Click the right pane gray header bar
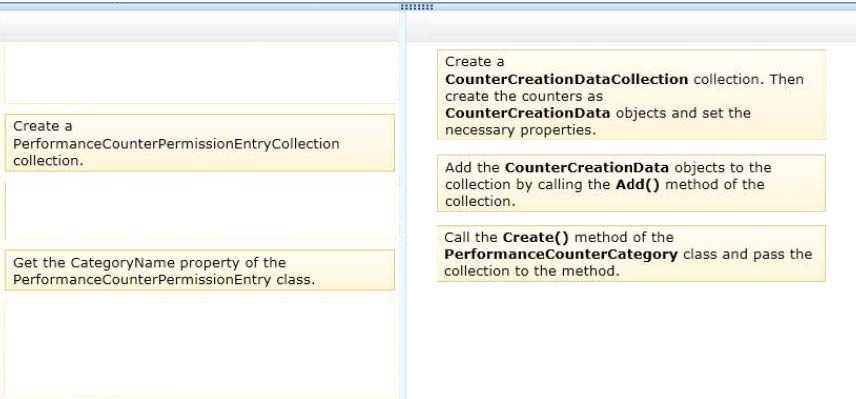 pos(631,26)
